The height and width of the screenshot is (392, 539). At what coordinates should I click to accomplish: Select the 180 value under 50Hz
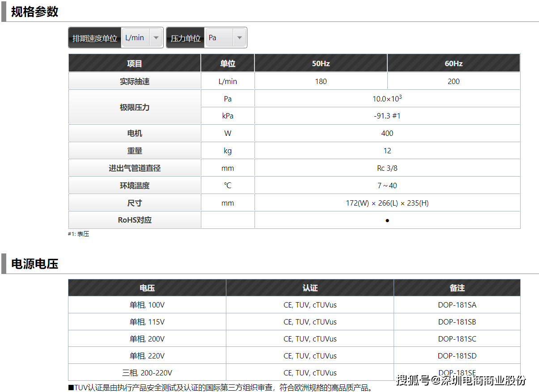321,81
